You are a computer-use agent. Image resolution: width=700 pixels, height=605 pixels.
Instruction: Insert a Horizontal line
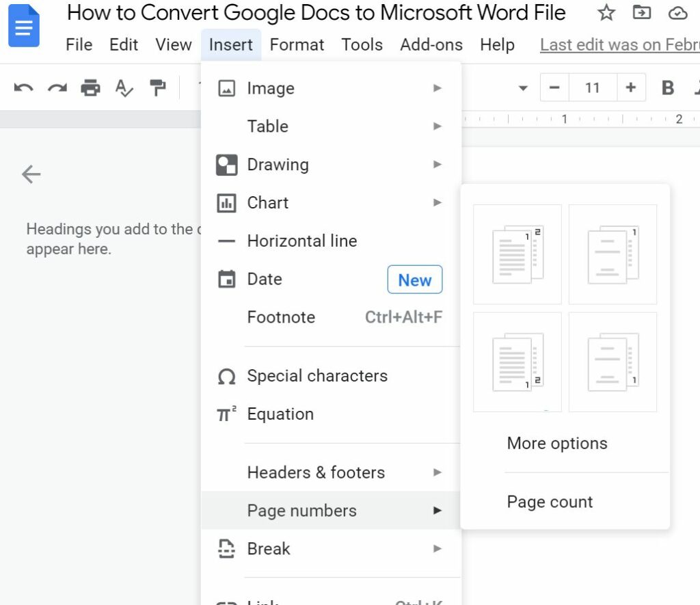[x=330, y=241]
